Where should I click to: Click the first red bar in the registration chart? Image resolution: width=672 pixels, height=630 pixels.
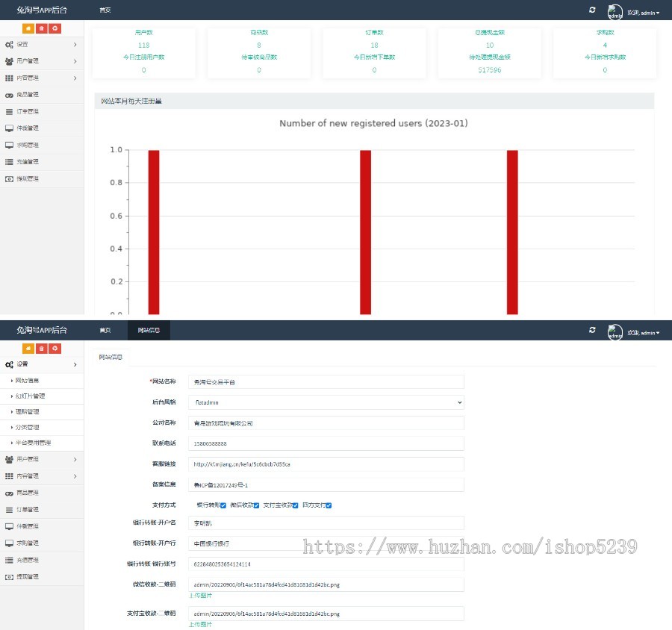(x=154, y=232)
